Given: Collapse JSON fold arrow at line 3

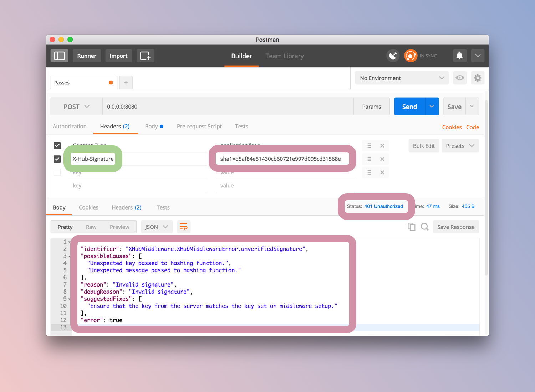Looking at the screenshot, I should point(70,256).
